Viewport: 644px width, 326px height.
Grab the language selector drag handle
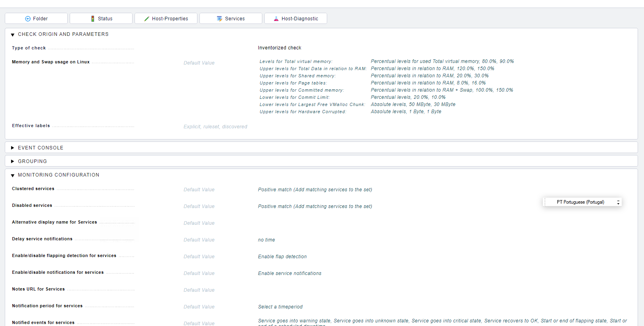(x=545, y=202)
